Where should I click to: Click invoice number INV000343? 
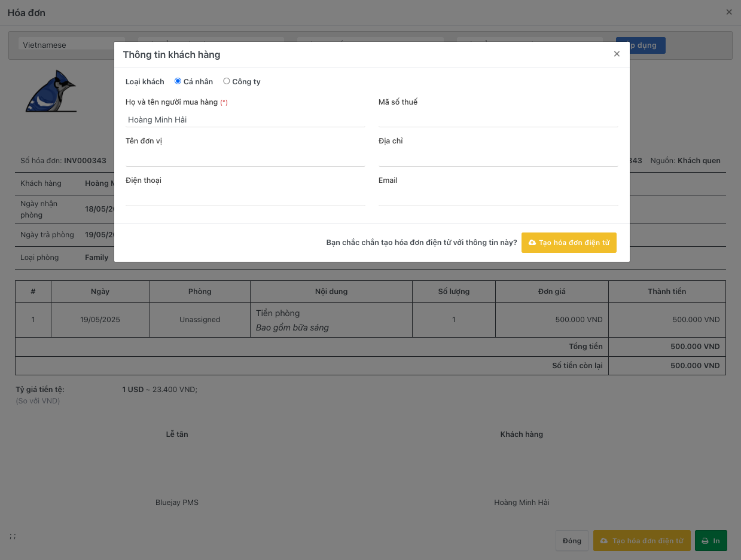85,161
